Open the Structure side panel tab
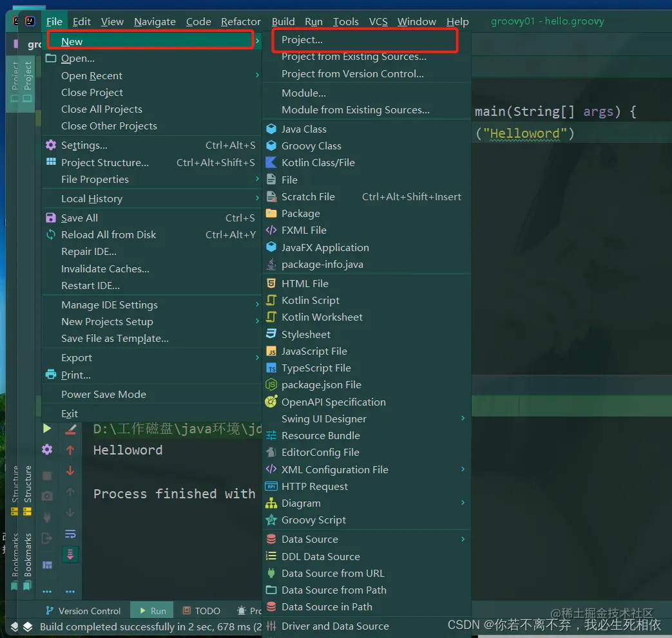The height and width of the screenshot is (638, 672). coord(28,490)
